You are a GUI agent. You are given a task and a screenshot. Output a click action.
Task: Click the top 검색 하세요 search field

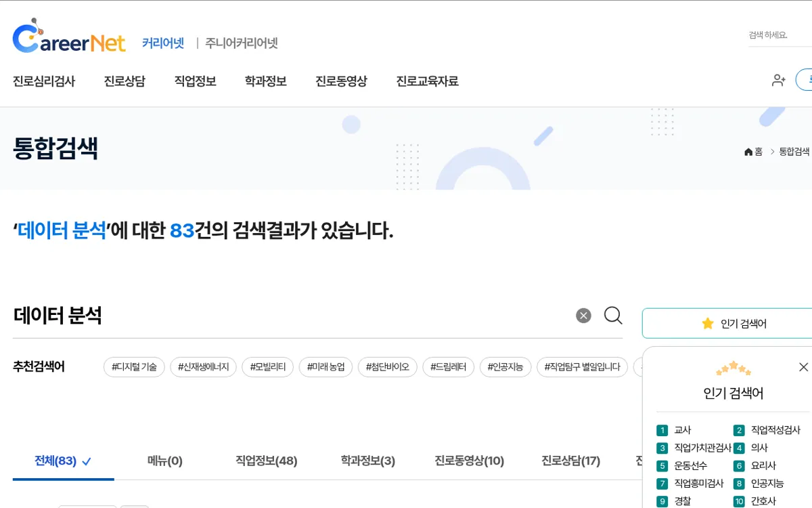coord(780,35)
